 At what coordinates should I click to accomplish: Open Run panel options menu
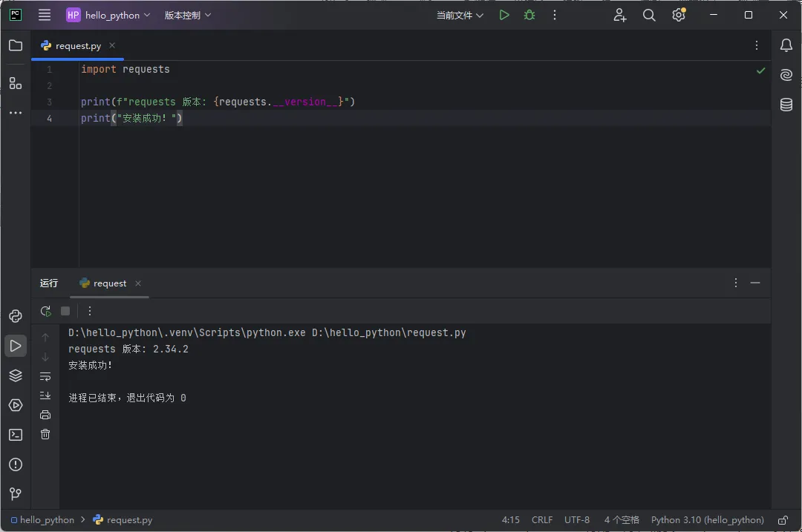tap(735, 283)
